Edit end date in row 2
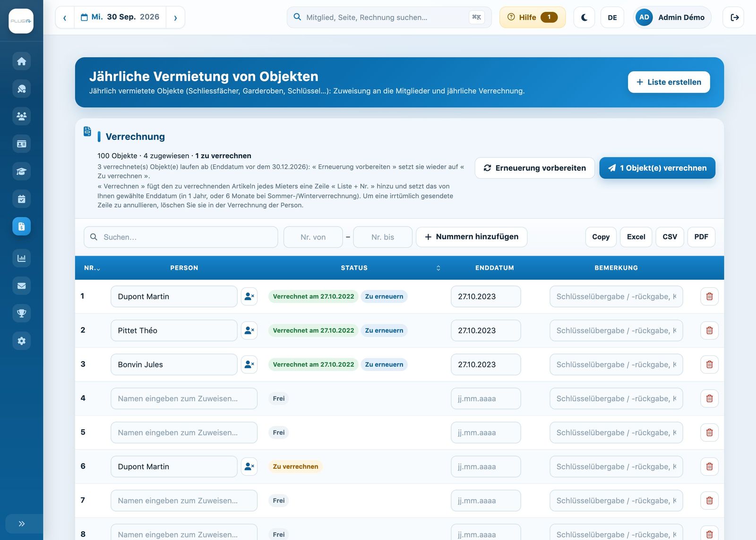Image resolution: width=756 pixels, height=540 pixels. point(486,331)
